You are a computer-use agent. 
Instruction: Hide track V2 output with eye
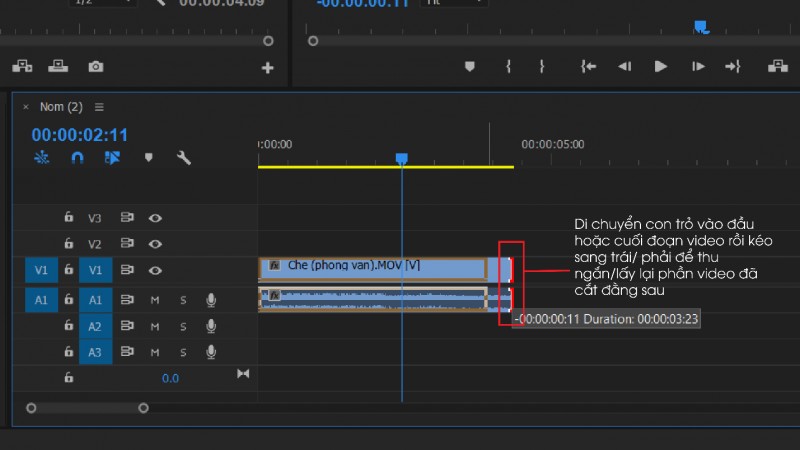click(155, 244)
